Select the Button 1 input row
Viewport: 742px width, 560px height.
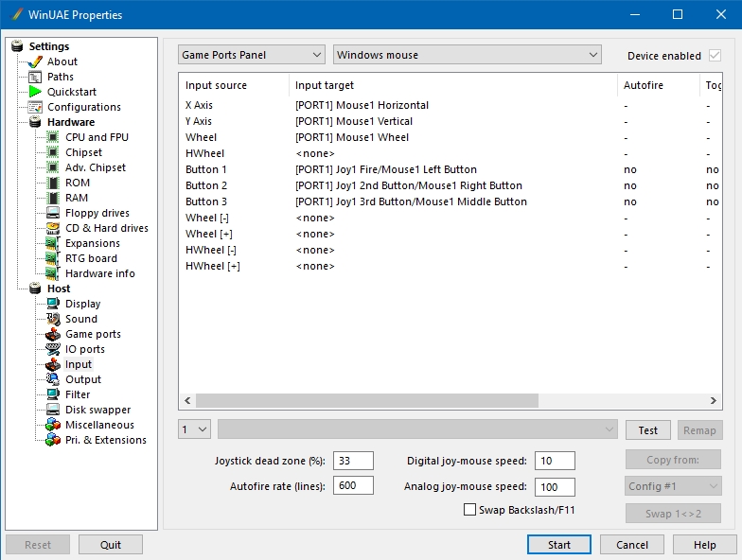[450, 169]
